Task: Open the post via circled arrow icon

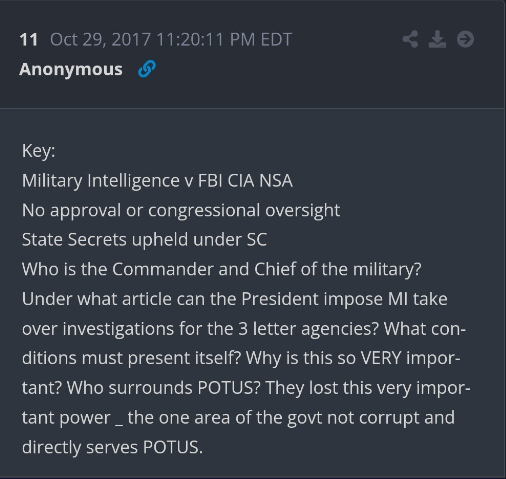Action: tap(465, 39)
